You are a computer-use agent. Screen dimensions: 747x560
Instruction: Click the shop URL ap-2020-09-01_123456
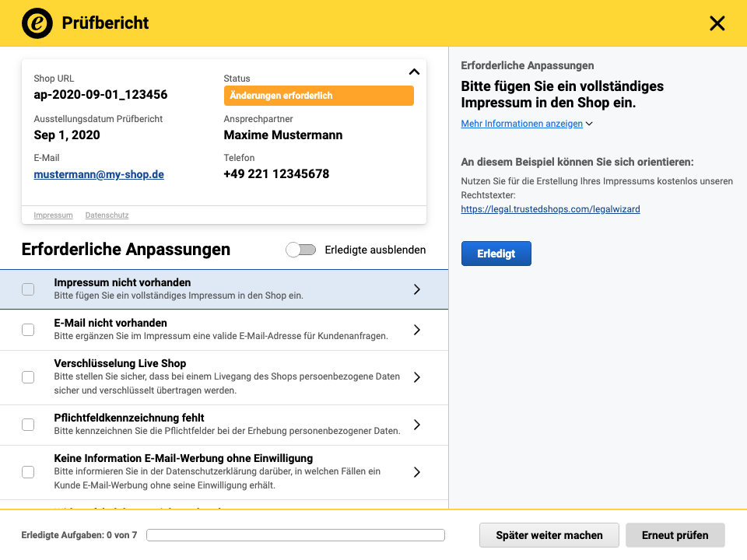(100, 94)
